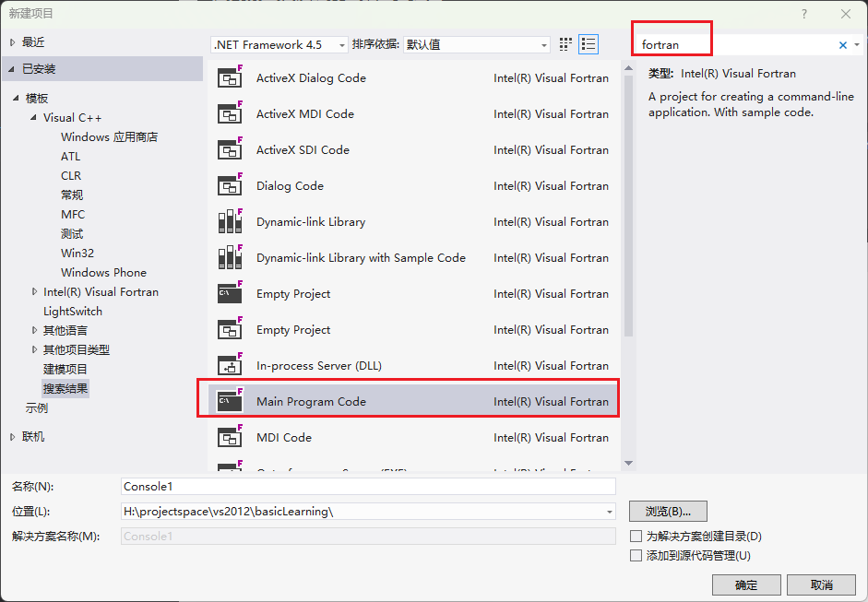Select LightSwitch in the template tree
Image resolution: width=868 pixels, height=602 pixels.
coord(73,312)
